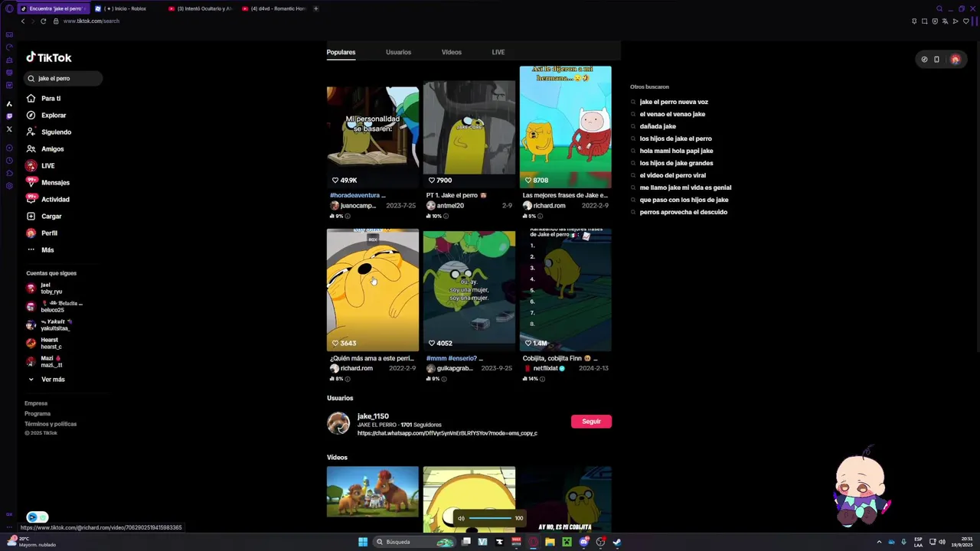980x551 pixels.
Task: Open the Empresa footer link
Action: tap(36, 403)
